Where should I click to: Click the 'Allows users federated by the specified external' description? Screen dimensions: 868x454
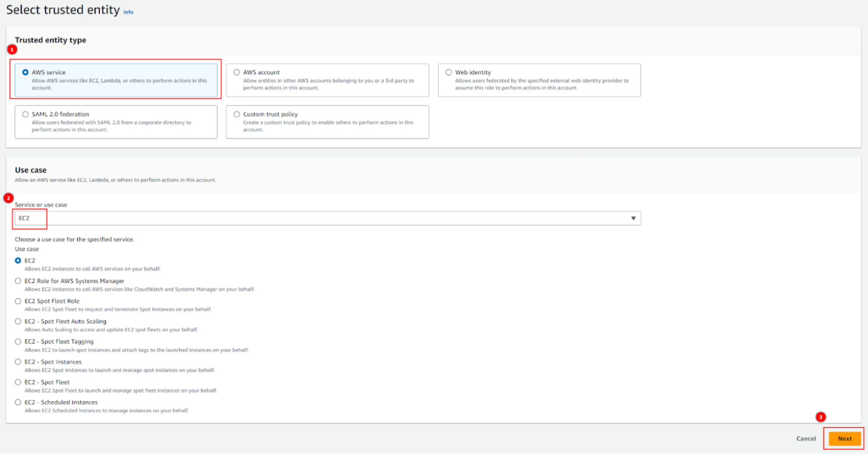click(x=542, y=84)
